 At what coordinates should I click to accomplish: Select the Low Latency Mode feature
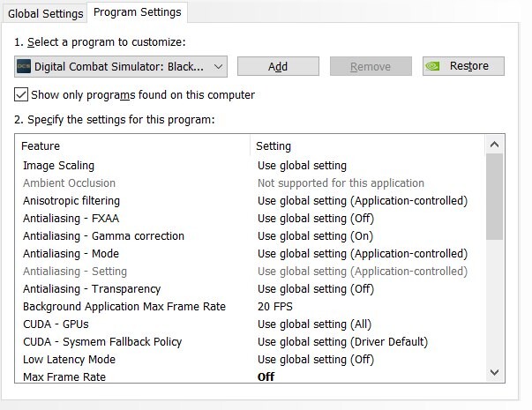[x=69, y=360]
